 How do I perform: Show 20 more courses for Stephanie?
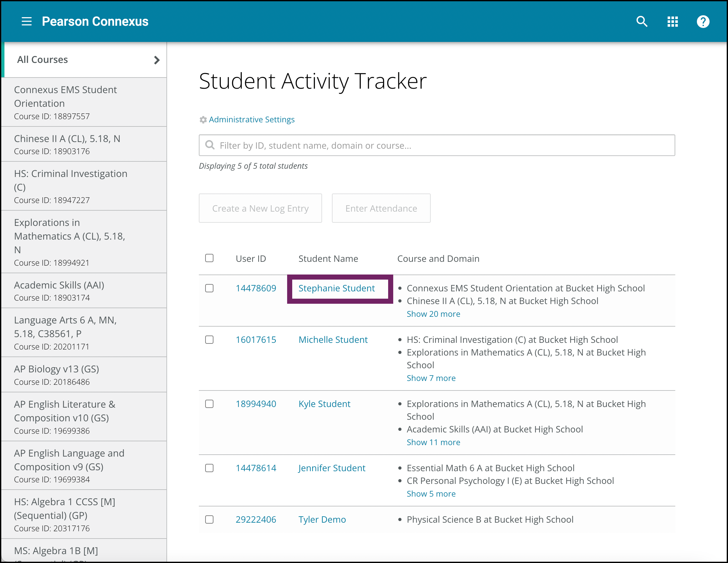(x=433, y=314)
